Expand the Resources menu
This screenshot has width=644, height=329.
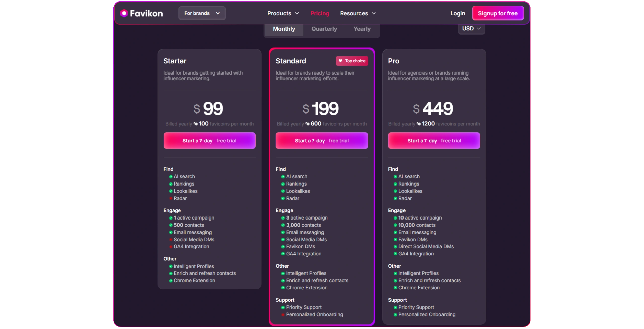pyautogui.click(x=357, y=13)
